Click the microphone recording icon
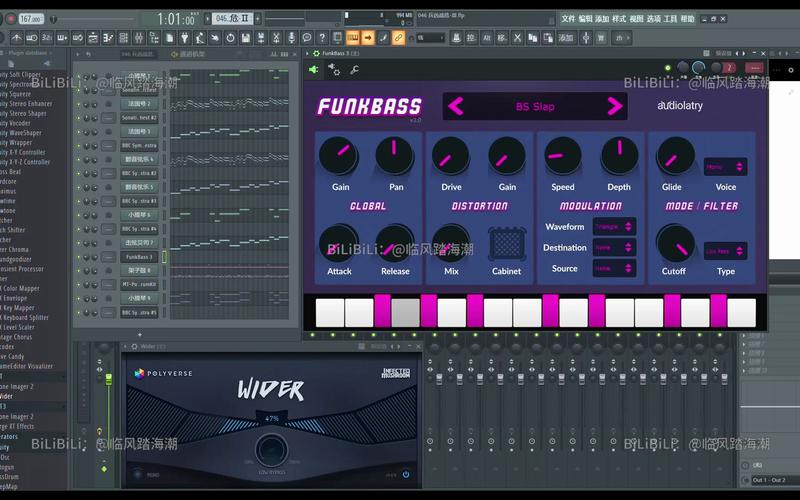 [x=291, y=38]
